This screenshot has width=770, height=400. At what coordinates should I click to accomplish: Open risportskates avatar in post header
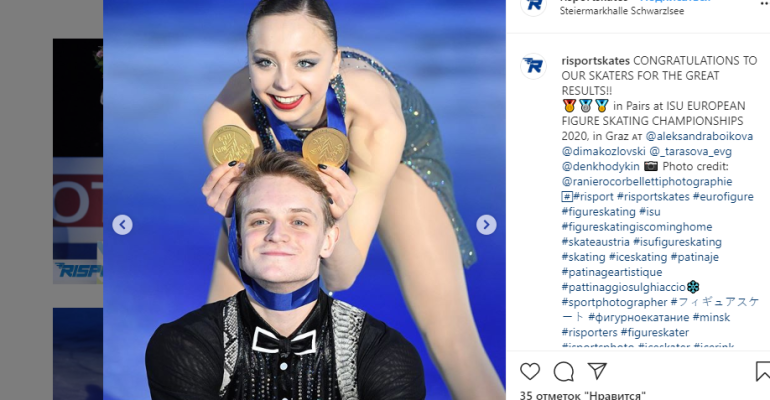coord(533,6)
